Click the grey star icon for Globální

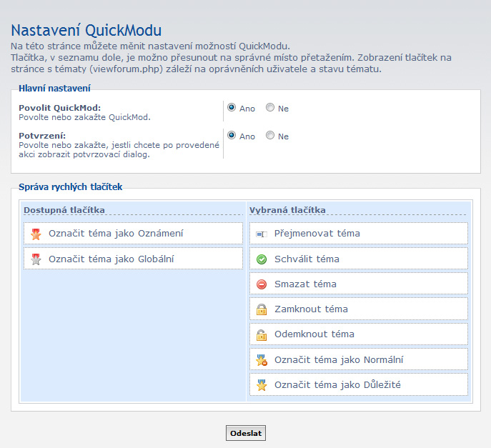click(x=36, y=259)
